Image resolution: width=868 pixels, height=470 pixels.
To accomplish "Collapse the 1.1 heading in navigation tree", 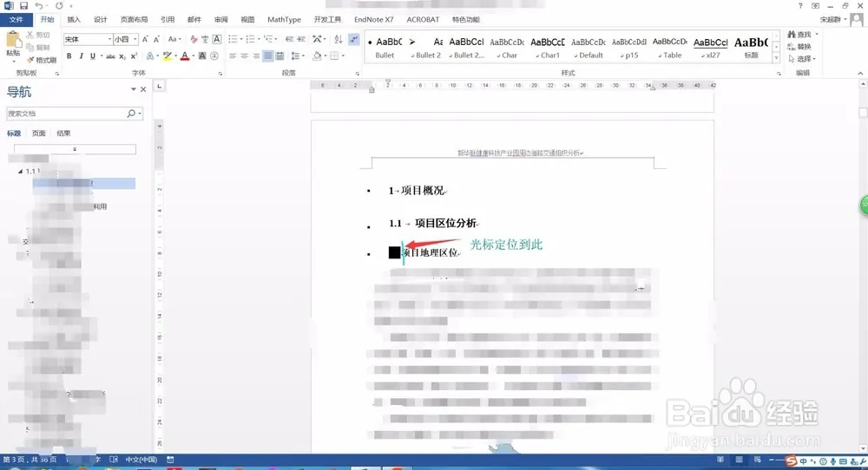I will pos(21,172).
